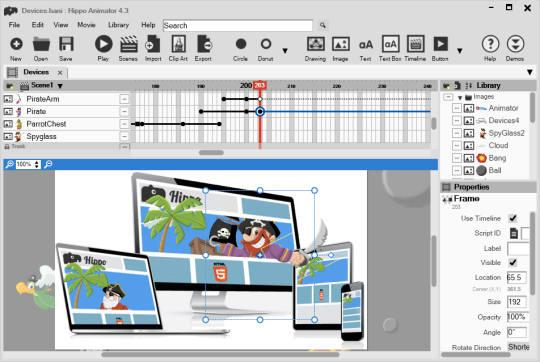Open the Edit menu
540x362 pixels.
38,25
